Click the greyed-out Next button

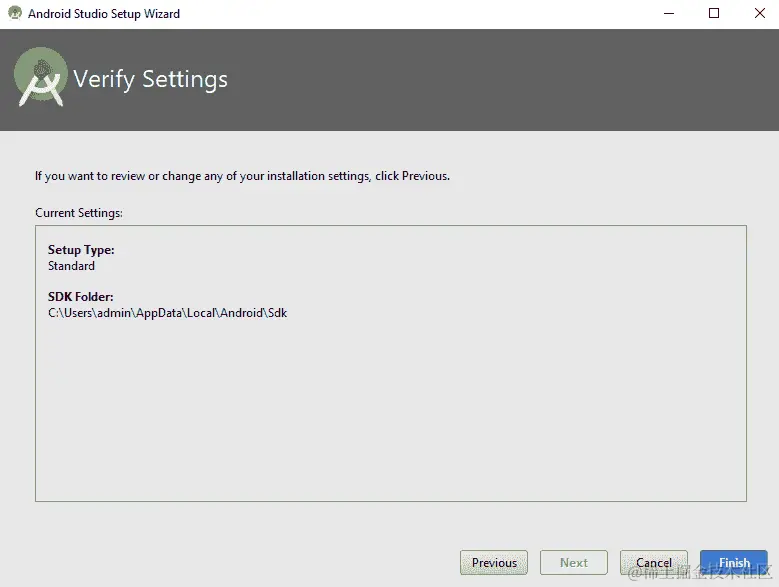point(573,562)
